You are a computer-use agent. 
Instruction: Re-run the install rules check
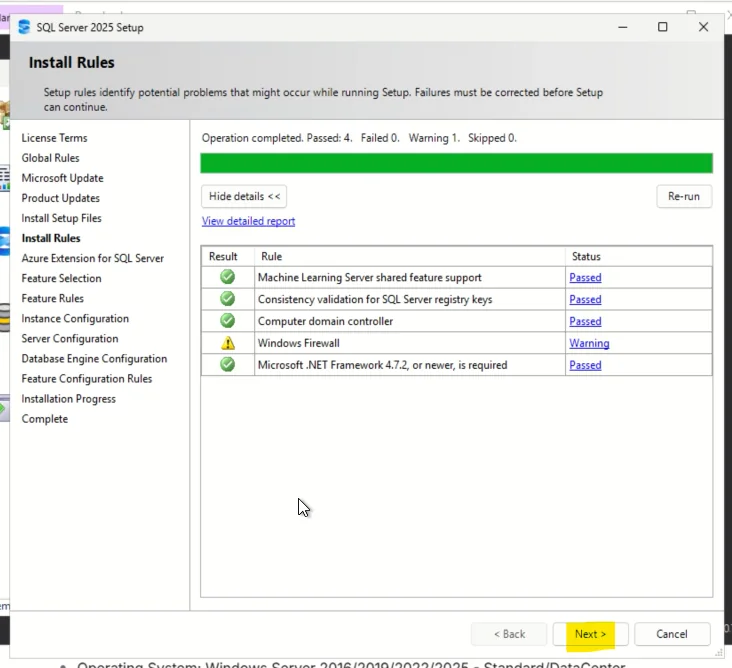[x=684, y=197]
